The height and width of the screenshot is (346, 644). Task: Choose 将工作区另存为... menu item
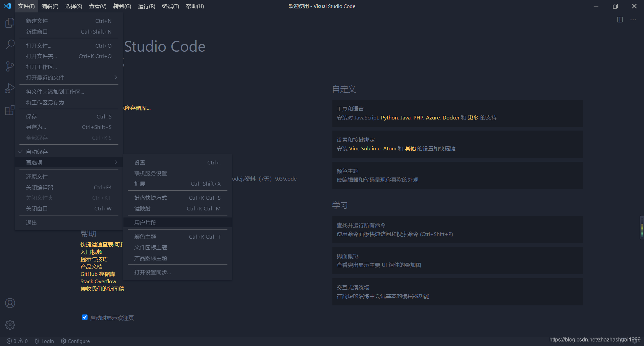(x=69, y=102)
